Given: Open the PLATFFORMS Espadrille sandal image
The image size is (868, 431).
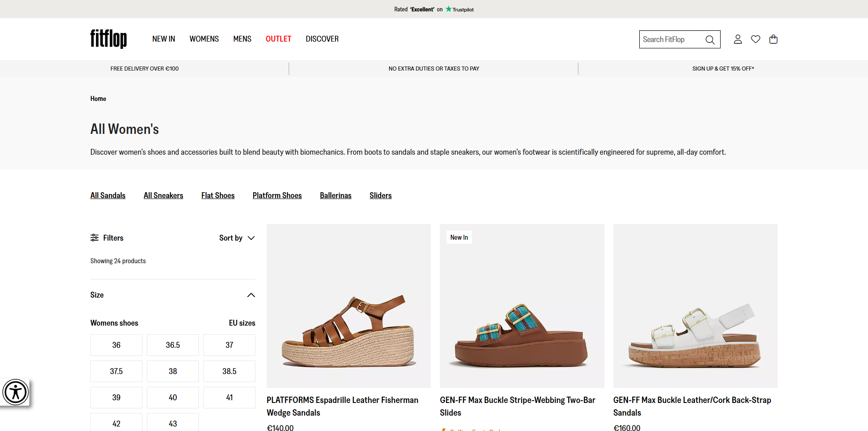Looking at the screenshot, I should (x=349, y=306).
